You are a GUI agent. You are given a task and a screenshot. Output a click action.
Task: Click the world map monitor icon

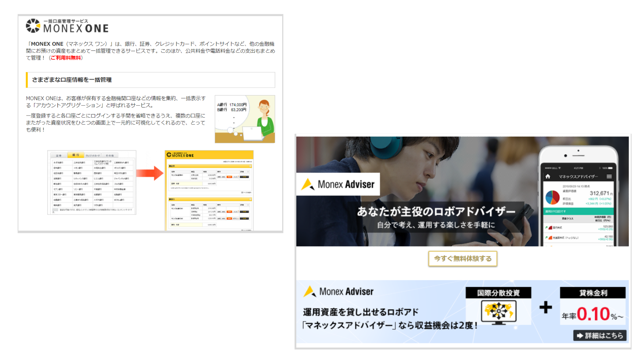pos(498,313)
